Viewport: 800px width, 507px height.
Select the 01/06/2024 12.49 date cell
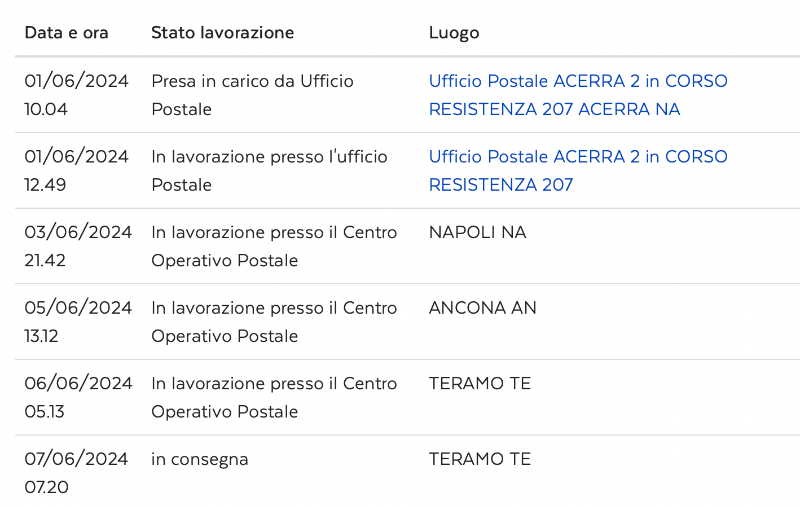pos(77,171)
